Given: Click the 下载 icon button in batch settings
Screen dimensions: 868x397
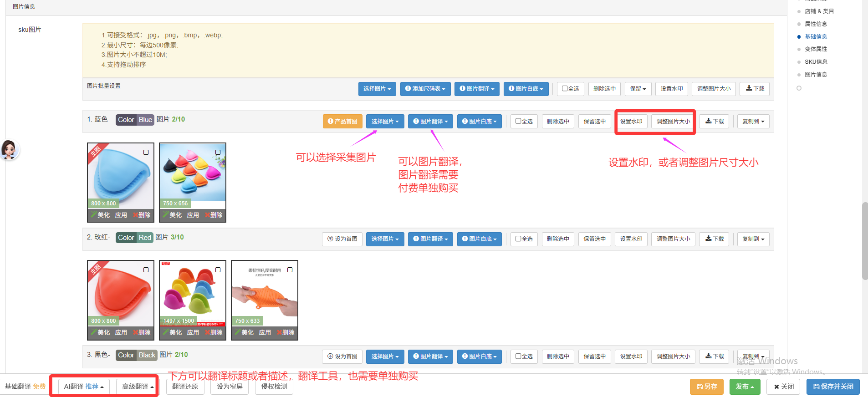Looking at the screenshot, I should pos(754,89).
